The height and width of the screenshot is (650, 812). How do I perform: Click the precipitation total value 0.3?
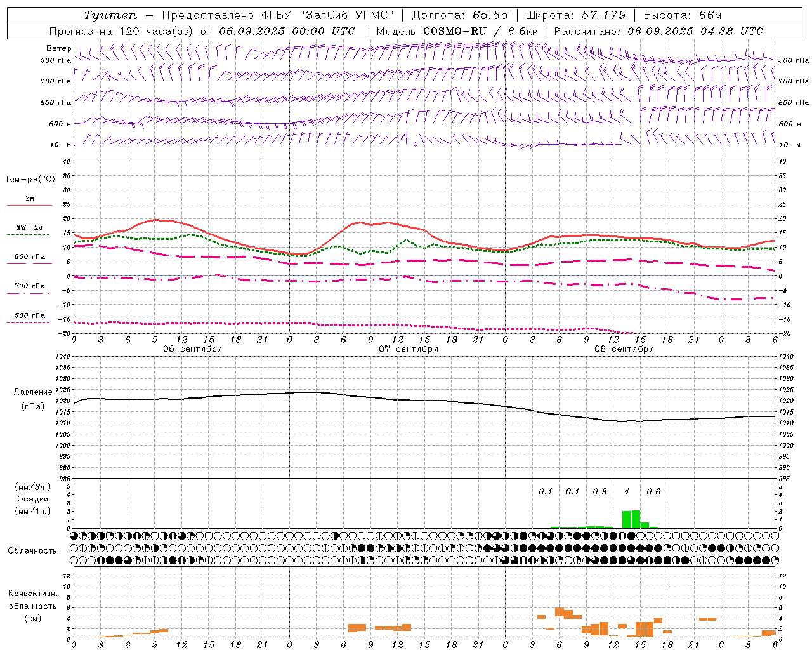click(x=599, y=491)
